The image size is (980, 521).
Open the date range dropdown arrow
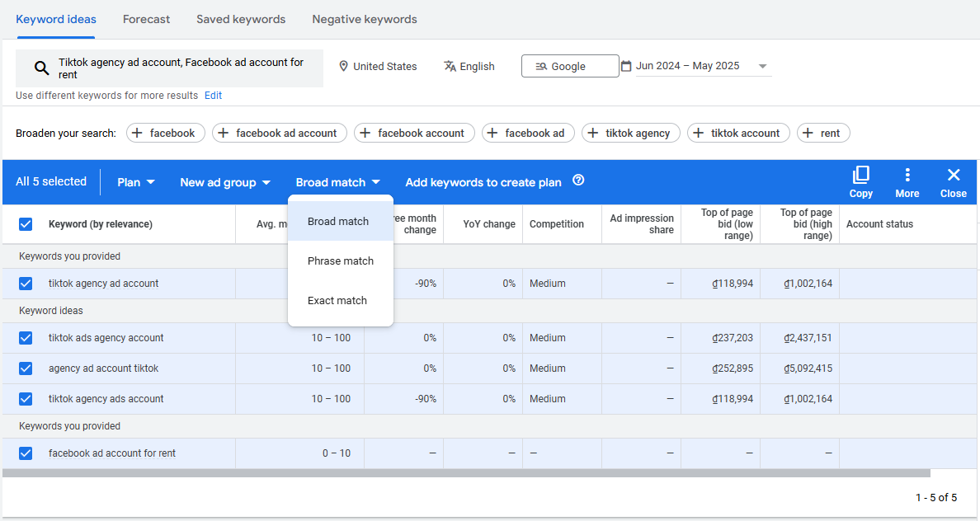coord(762,66)
